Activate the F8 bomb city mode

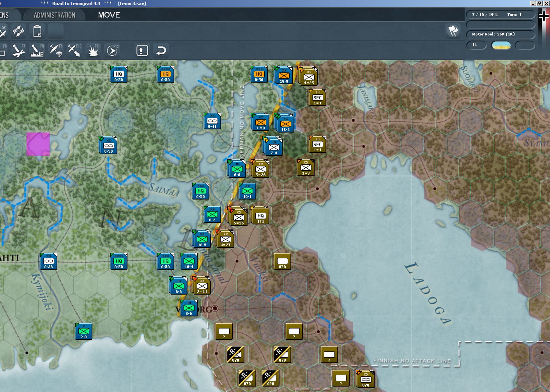click(x=37, y=50)
